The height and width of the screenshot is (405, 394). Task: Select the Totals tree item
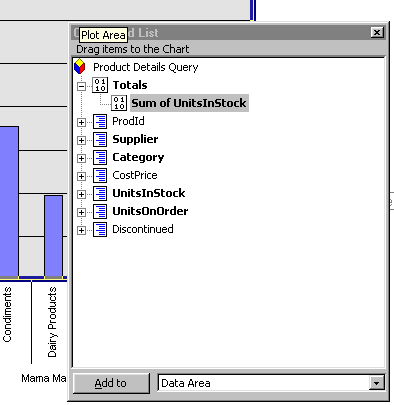[130, 85]
